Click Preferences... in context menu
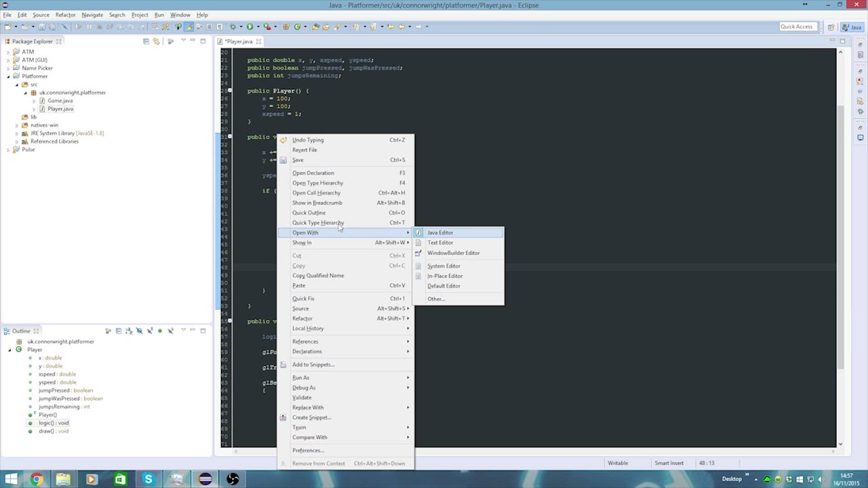 click(x=345, y=450)
